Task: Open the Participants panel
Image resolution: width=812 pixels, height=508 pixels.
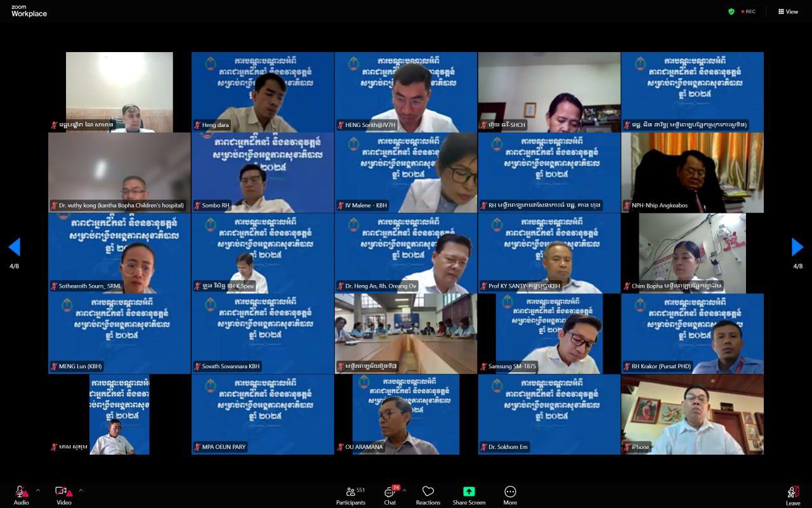Action: [x=351, y=492]
